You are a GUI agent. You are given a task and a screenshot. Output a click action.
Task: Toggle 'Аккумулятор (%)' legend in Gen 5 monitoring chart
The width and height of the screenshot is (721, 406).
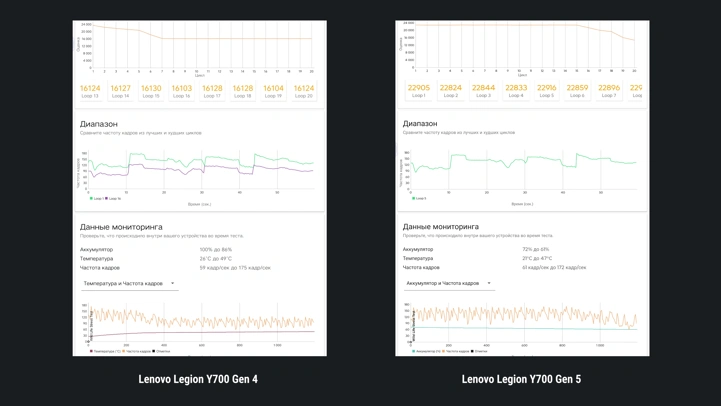pos(426,351)
